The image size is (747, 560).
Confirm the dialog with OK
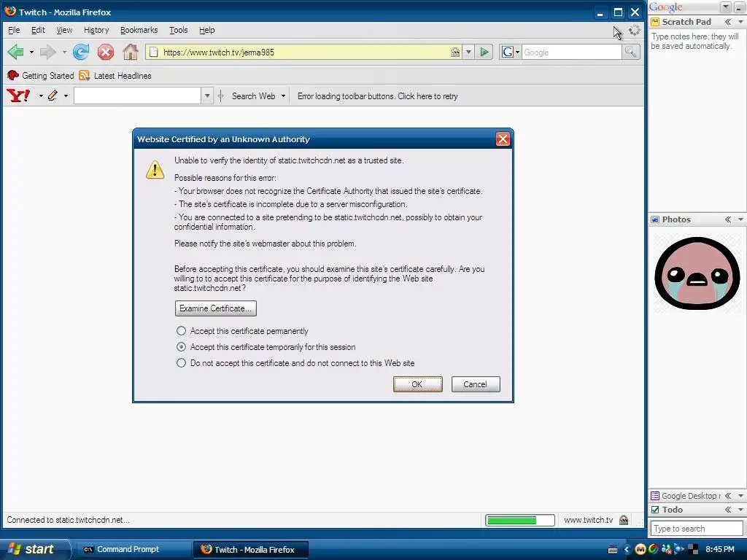tap(417, 384)
